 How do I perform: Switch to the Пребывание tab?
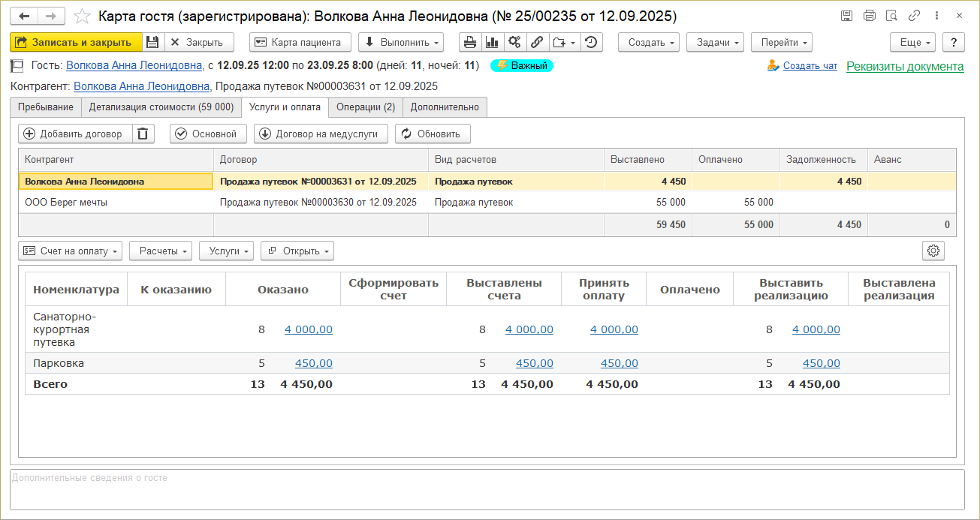[x=46, y=107]
